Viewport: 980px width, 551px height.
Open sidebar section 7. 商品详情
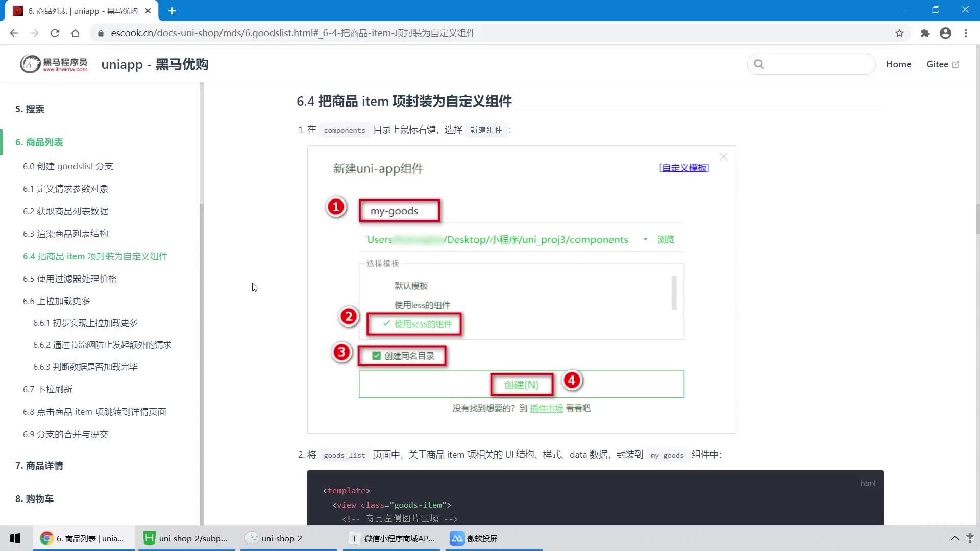tap(39, 466)
